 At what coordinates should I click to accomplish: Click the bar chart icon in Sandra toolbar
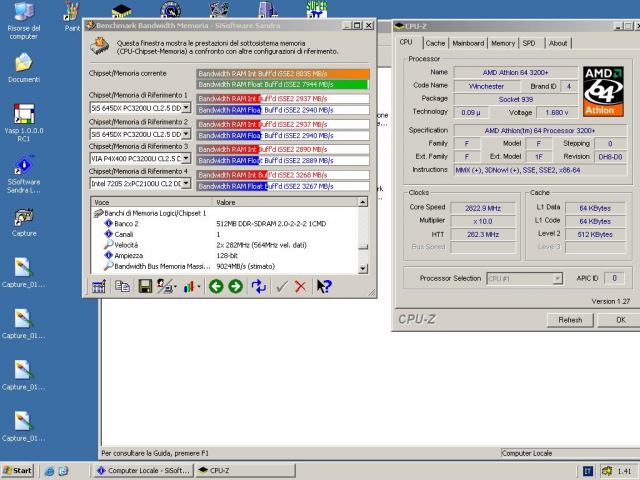(191, 287)
